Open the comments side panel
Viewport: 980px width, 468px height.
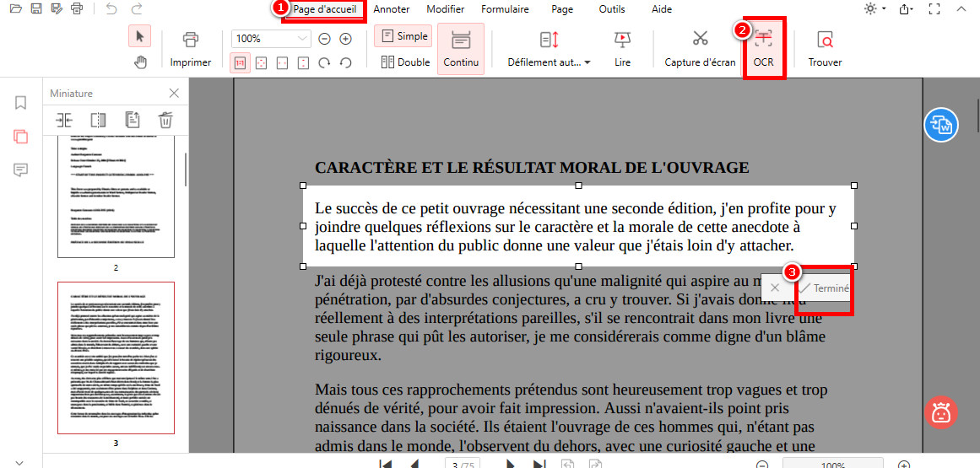[20, 169]
